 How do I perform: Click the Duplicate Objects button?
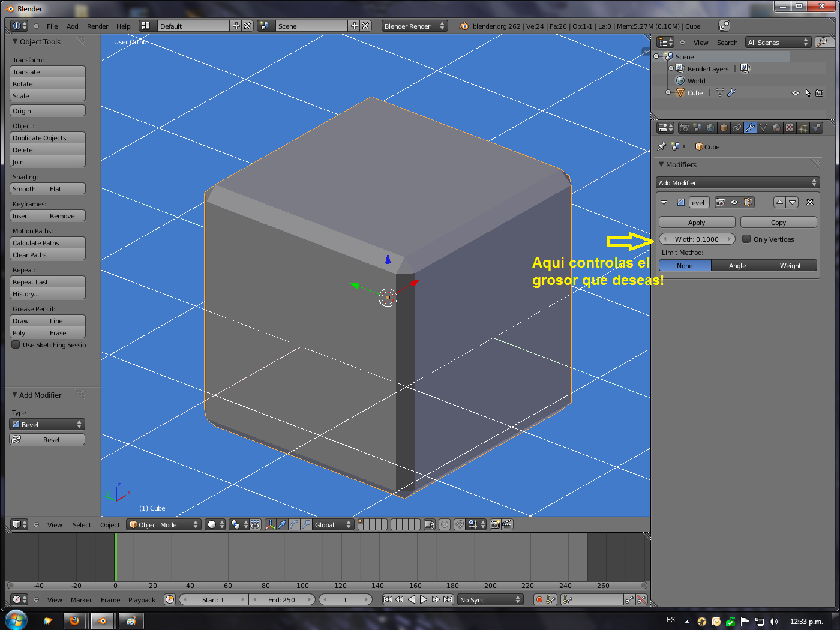pos(48,138)
